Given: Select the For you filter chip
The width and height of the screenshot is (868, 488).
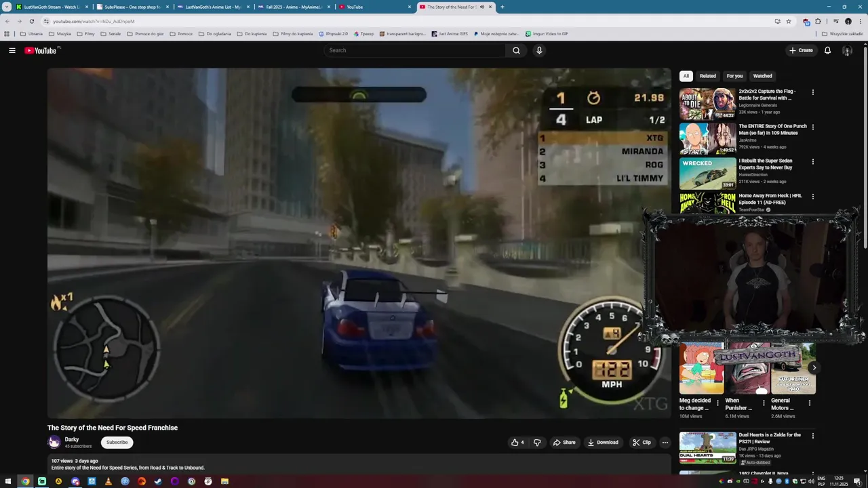Looking at the screenshot, I should coord(734,76).
